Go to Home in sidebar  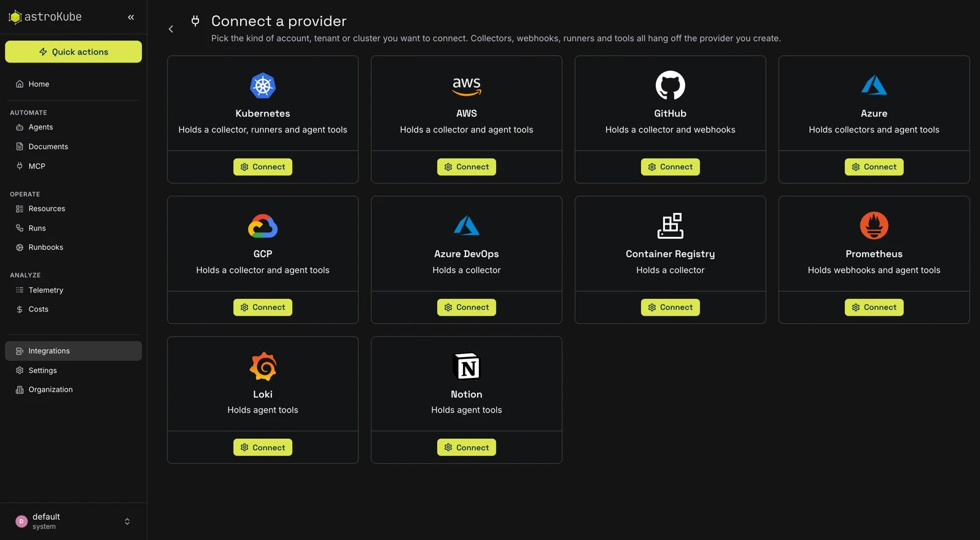coord(73,84)
